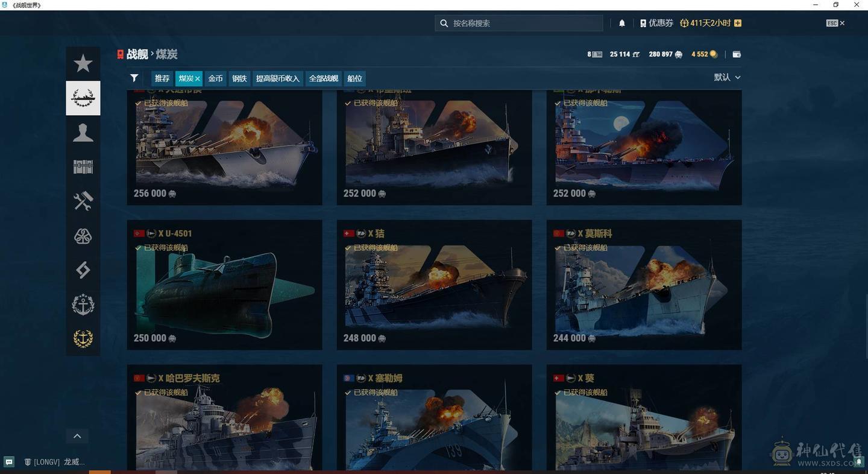The width and height of the screenshot is (868, 474).
Task: Open the wallet icon
Action: [737, 54]
